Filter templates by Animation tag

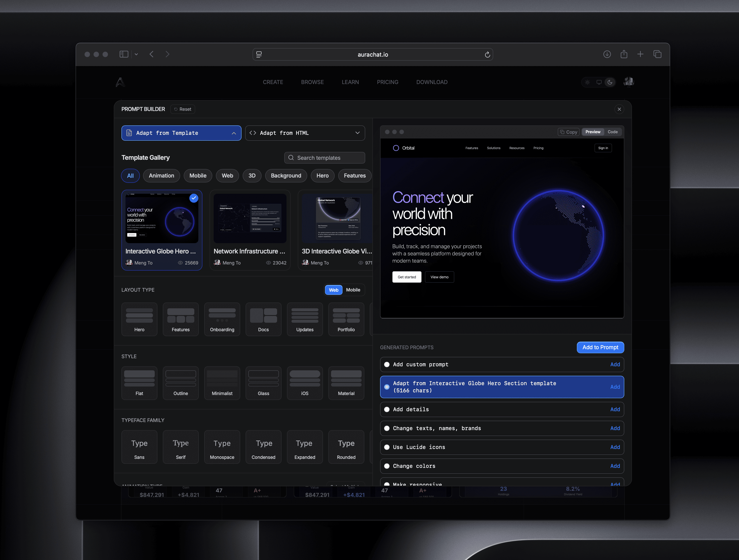click(x=161, y=176)
